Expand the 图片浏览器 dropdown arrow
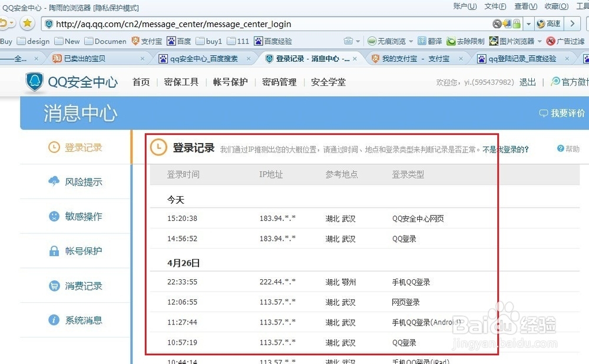The width and height of the screenshot is (589, 364). (x=540, y=41)
